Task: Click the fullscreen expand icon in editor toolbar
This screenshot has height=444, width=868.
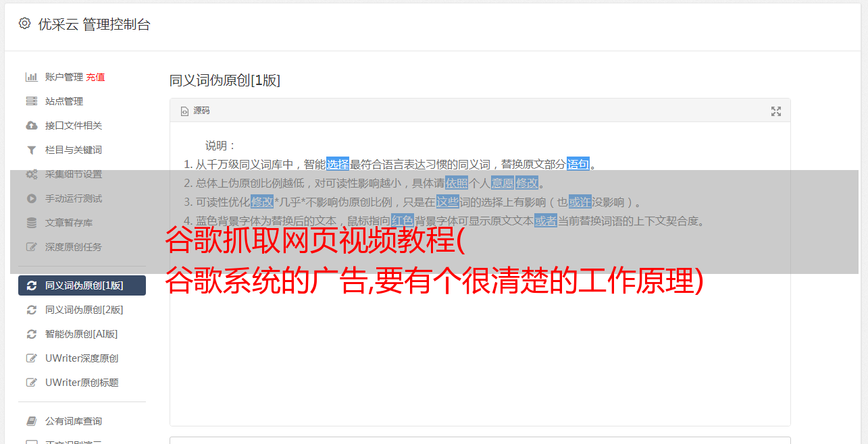Action: pos(776,111)
